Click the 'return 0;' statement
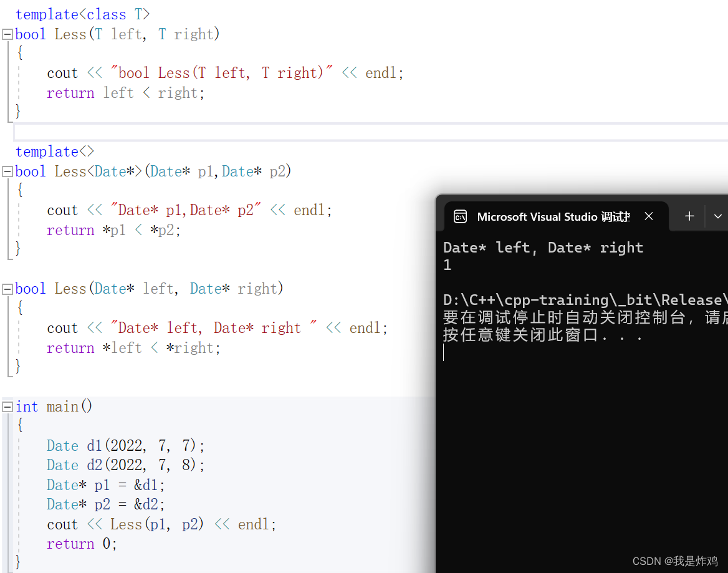 tap(82, 544)
